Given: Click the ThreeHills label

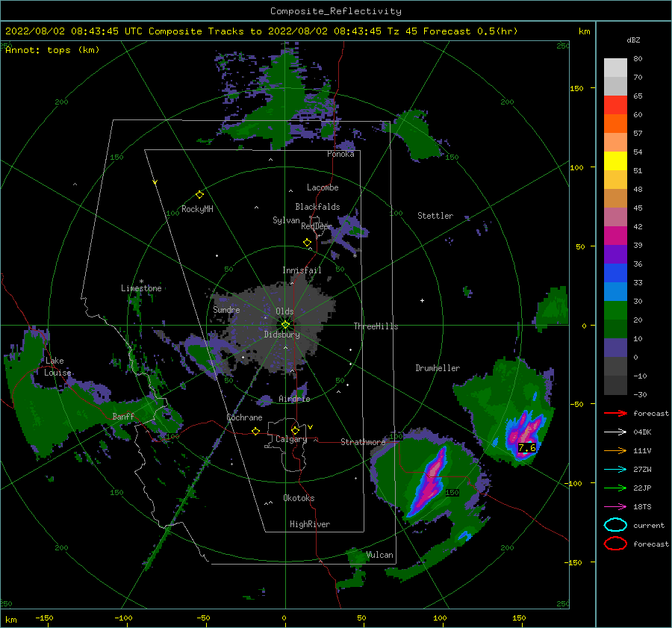Looking at the screenshot, I should click(376, 326).
